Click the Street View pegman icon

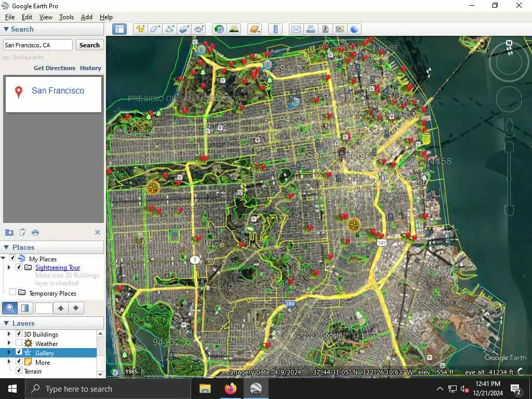pos(509,128)
